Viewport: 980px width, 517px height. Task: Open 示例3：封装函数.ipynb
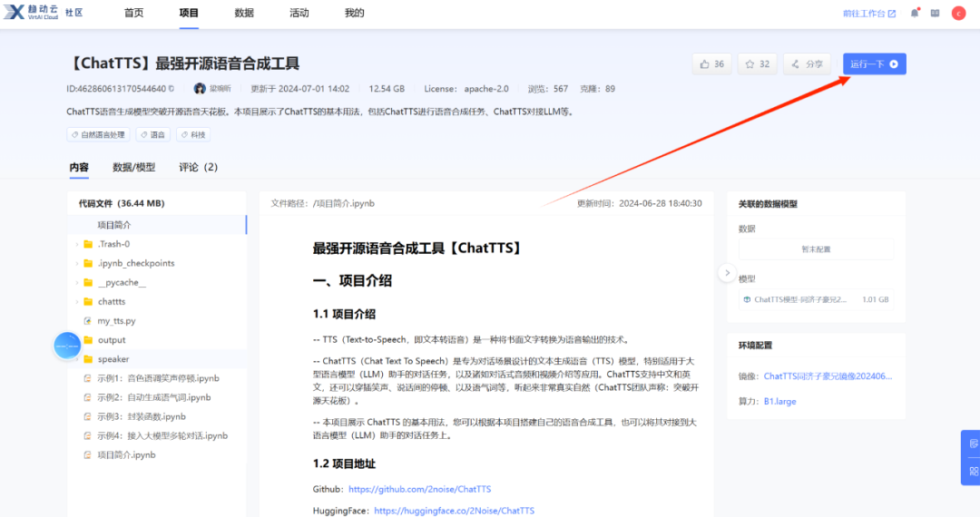click(142, 416)
